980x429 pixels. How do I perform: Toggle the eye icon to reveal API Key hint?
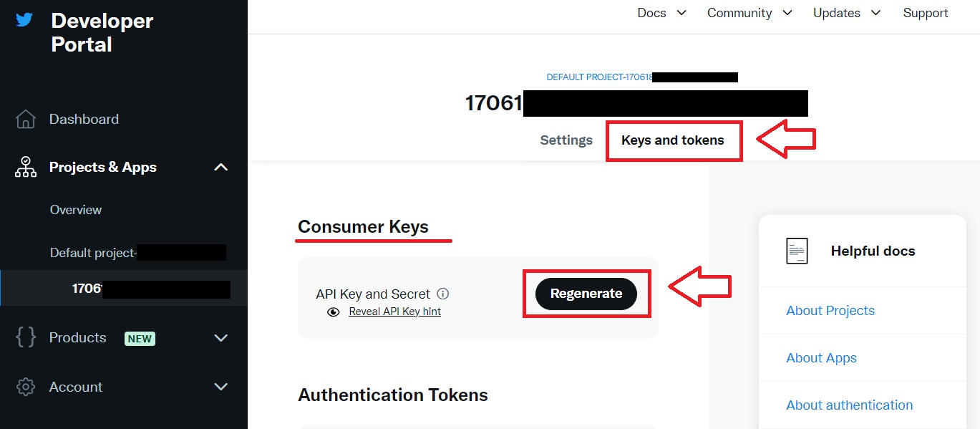coord(333,312)
